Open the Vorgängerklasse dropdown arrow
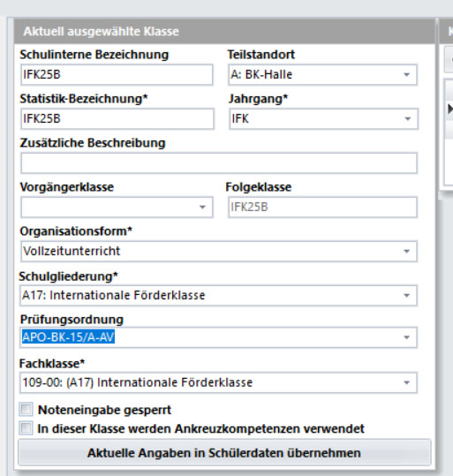Image resolution: width=453 pixels, height=476 pixels. (x=202, y=208)
